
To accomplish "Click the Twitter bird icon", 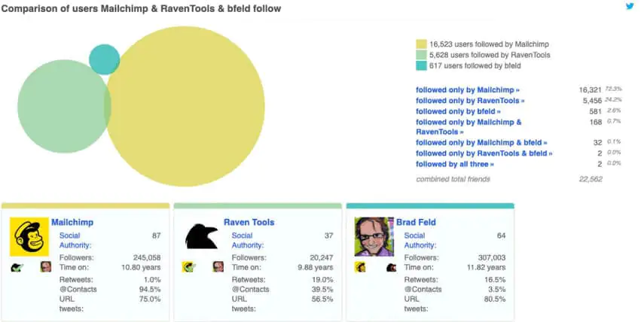I will point(630,7).
